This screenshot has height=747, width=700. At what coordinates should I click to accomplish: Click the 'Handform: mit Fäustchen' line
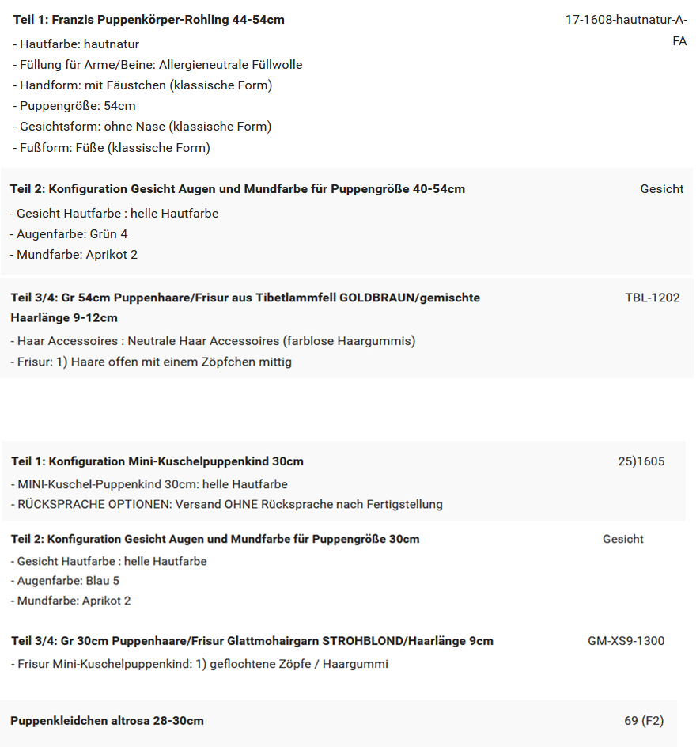pos(142,85)
